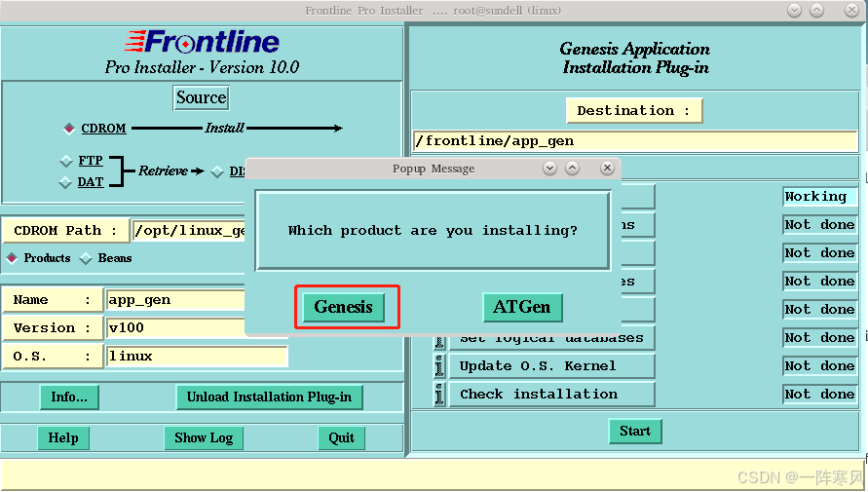Click the O.S. field containing linux

(x=197, y=357)
